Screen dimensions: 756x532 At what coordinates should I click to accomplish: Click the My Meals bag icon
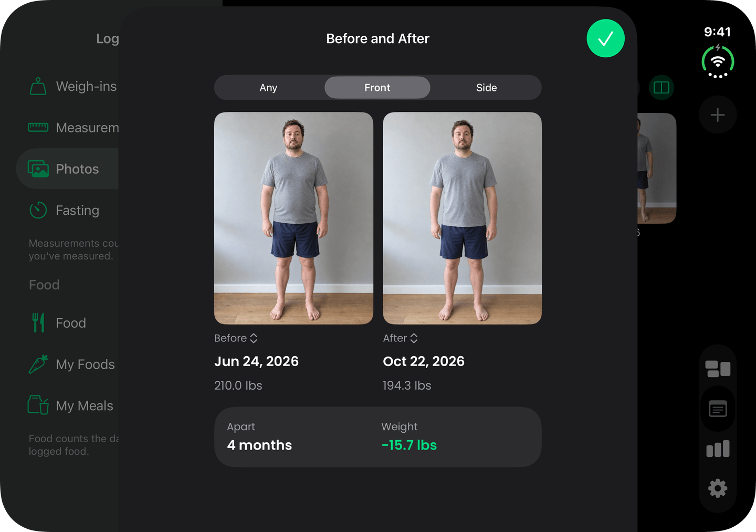point(38,405)
